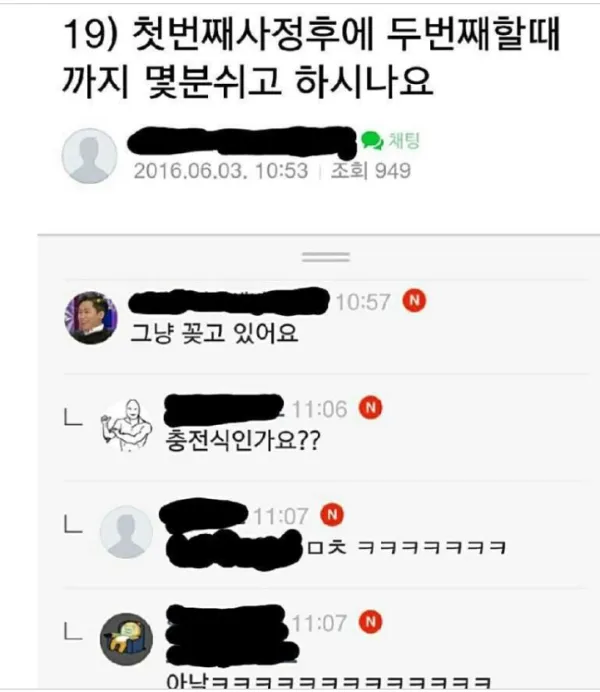Image resolution: width=600 pixels, height=692 pixels.
Task: Click the sofa character avatar
Action: (x=126, y=639)
